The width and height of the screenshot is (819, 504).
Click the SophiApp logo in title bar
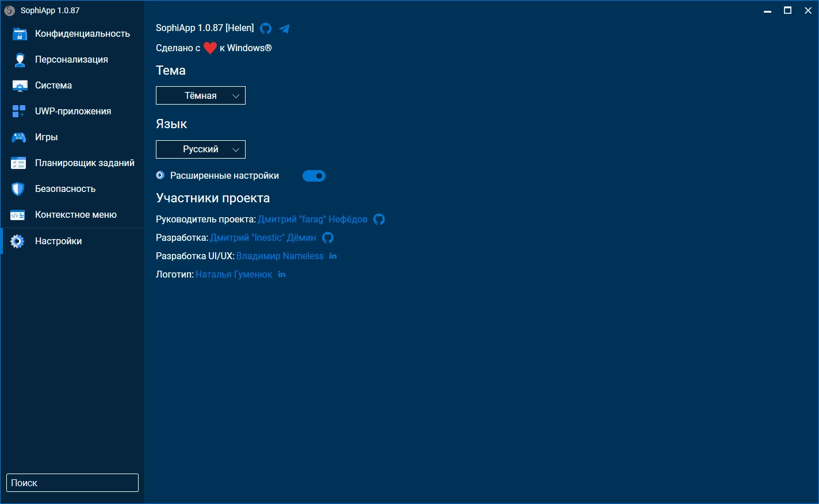point(10,10)
